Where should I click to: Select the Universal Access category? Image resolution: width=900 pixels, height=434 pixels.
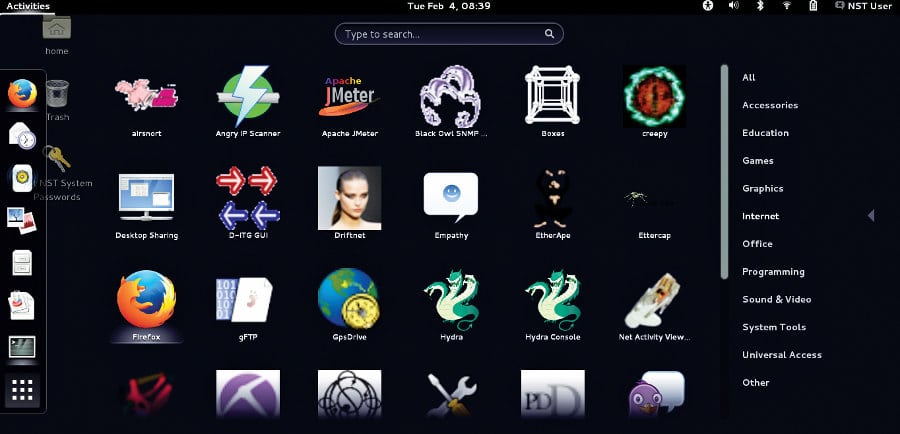pos(782,355)
